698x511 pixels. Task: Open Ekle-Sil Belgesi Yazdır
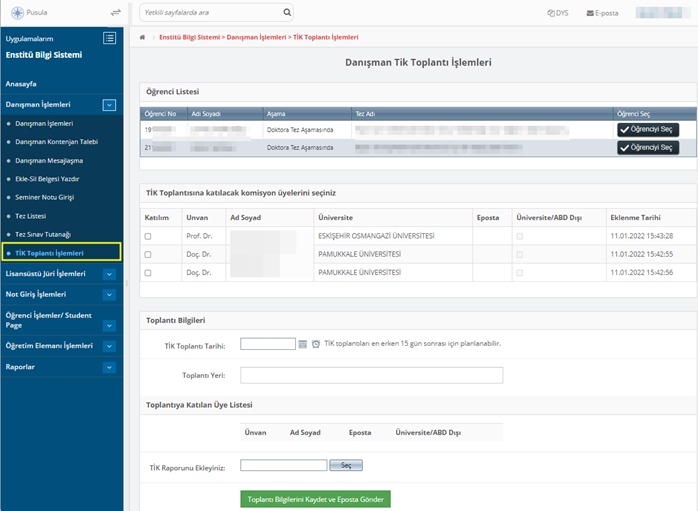[x=47, y=179]
